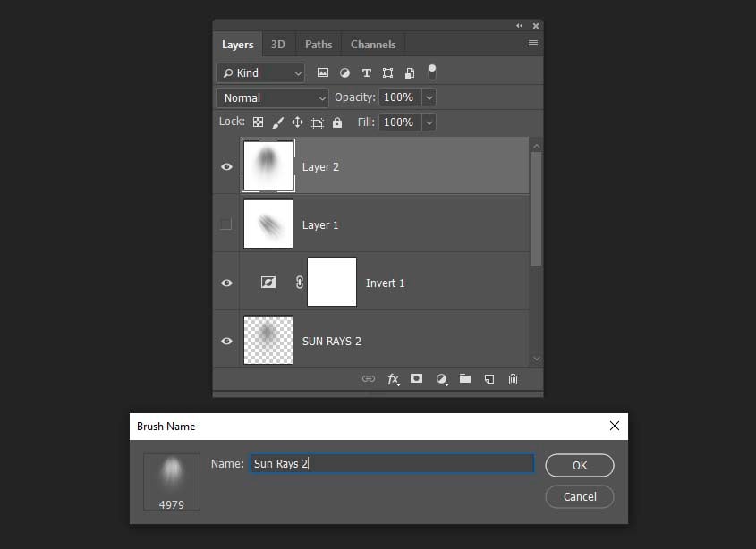756x549 pixels.
Task: Hide the SUN RAYS 2 layer
Action: 226,341
